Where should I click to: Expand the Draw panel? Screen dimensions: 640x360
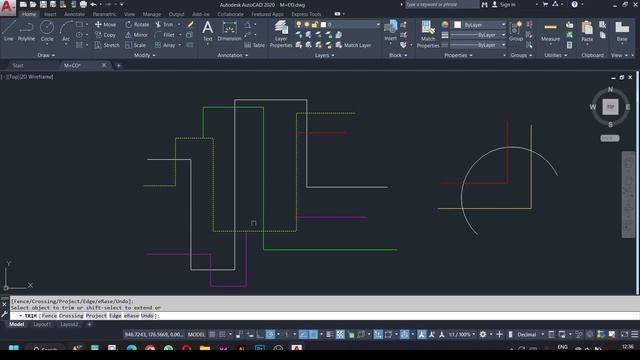tap(46, 55)
